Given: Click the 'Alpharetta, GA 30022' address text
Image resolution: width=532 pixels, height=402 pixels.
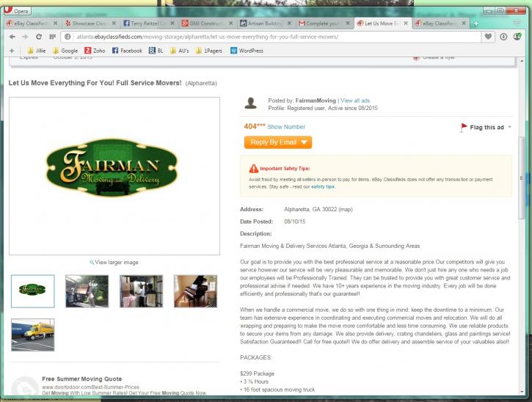Looking at the screenshot, I should (x=310, y=209).
